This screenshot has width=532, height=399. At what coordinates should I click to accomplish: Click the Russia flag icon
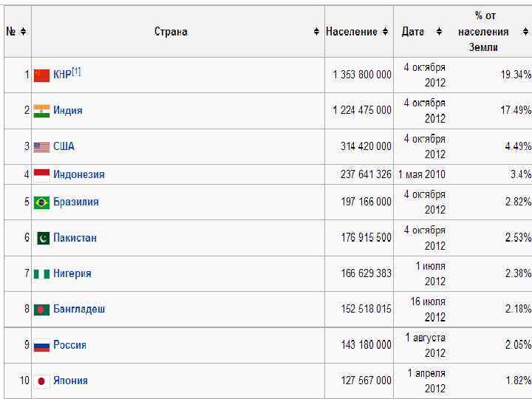tap(41, 345)
